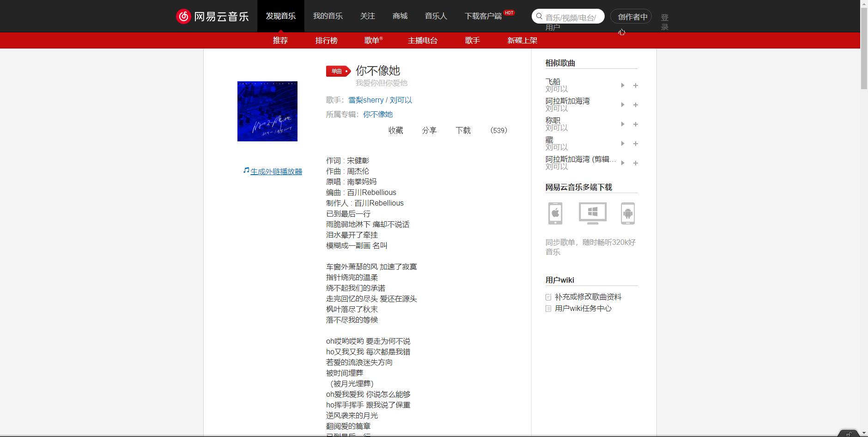The image size is (868, 437).
Task: Add 称职 to my playlist
Action: click(636, 124)
